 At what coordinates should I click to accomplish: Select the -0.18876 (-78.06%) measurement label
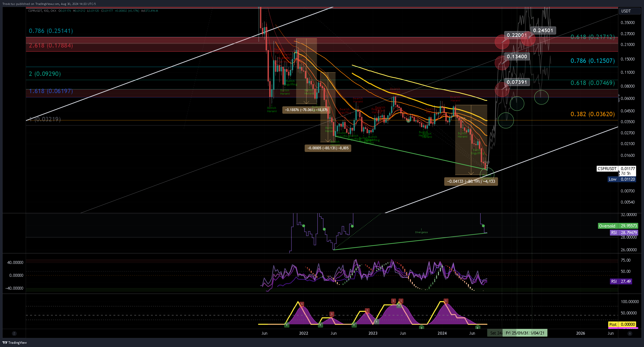click(x=306, y=110)
